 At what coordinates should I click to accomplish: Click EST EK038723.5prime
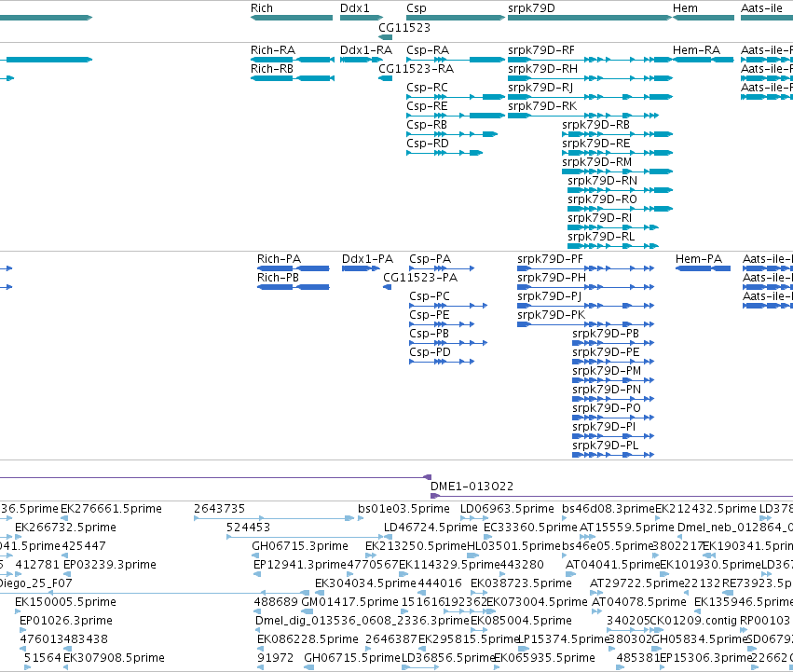522,584
